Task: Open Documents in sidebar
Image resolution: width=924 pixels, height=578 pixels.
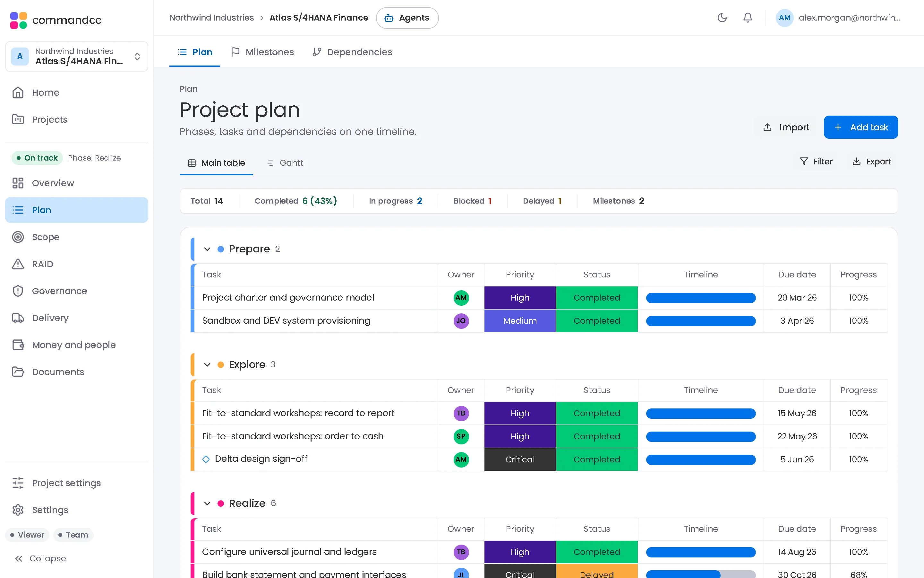Action: (76, 372)
